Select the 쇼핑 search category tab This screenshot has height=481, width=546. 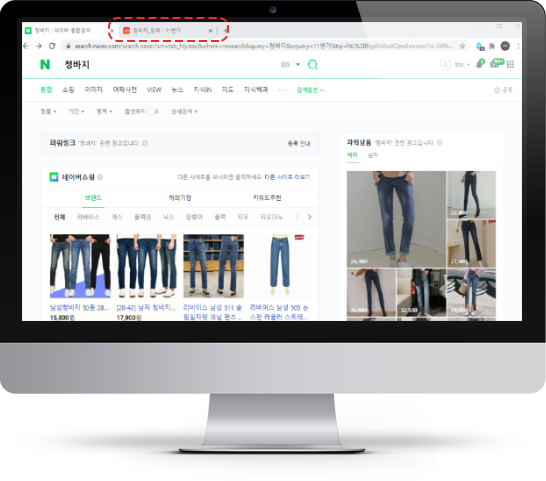pyautogui.click(x=68, y=90)
